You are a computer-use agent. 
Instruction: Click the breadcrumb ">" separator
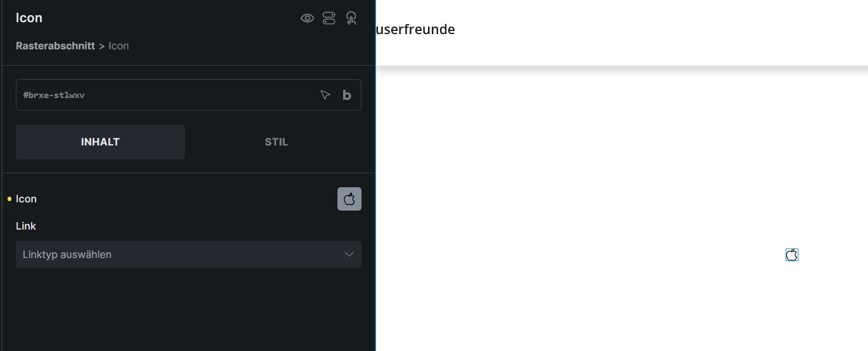[x=102, y=46]
